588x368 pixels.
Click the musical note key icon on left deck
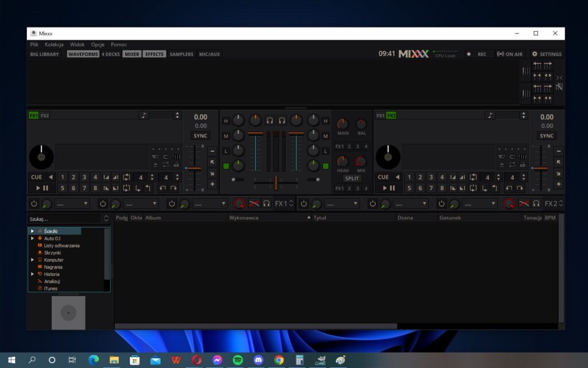click(144, 115)
